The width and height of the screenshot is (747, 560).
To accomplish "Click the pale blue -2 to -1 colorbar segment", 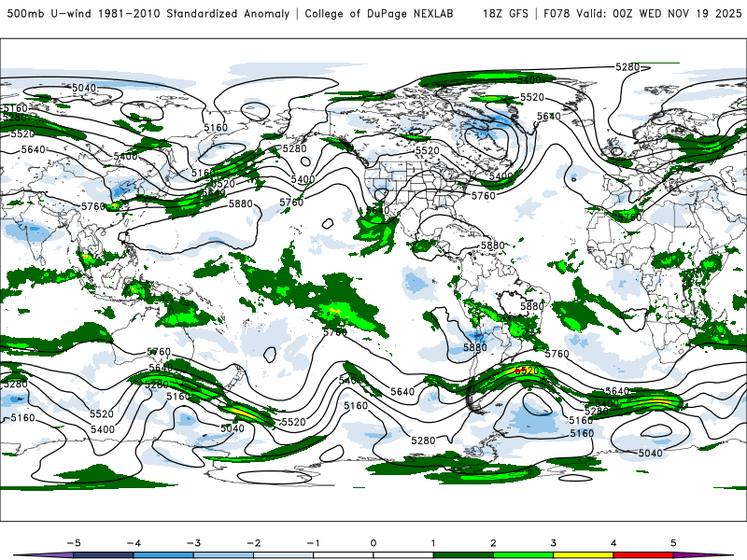I will tap(284, 555).
